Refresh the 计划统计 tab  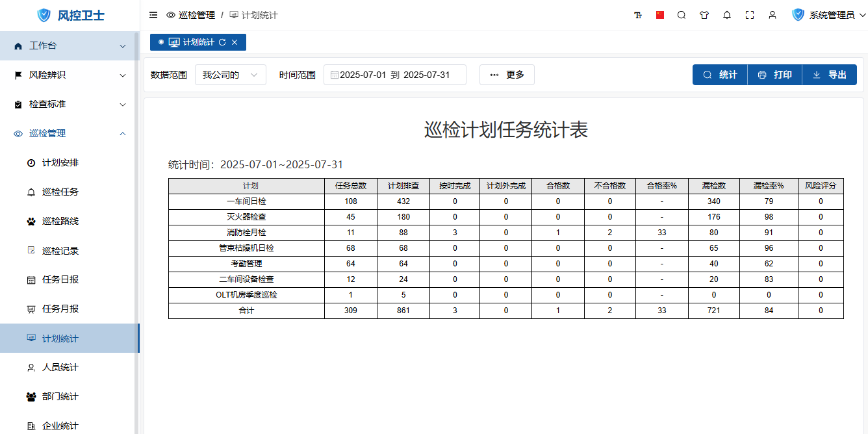(222, 42)
